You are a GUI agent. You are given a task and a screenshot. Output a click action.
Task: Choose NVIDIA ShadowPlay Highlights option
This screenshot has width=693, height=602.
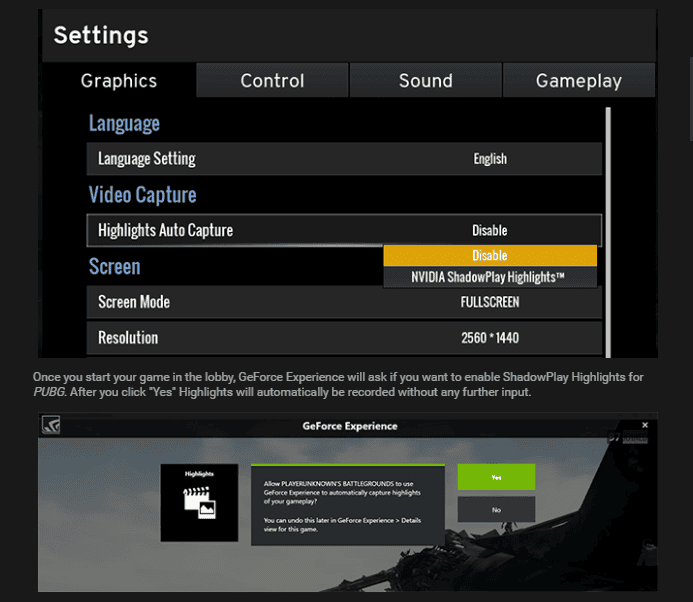tap(490, 277)
